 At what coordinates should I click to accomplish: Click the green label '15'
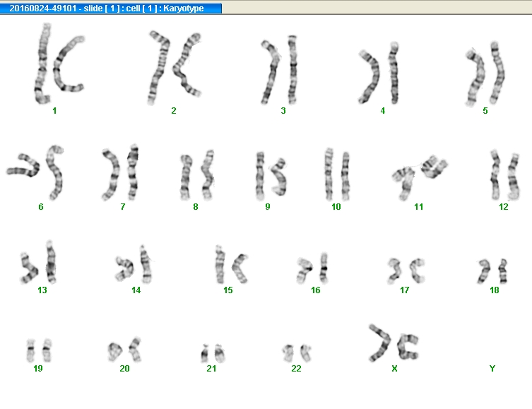pos(228,290)
